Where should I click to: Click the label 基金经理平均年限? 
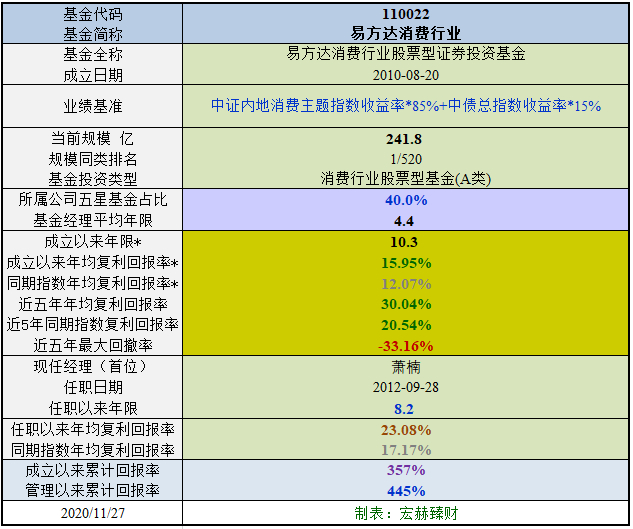93,220
